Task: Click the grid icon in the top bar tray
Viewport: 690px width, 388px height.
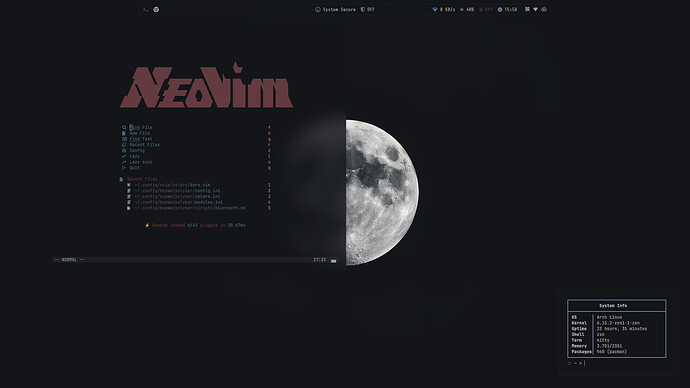Action: (x=527, y=9)
